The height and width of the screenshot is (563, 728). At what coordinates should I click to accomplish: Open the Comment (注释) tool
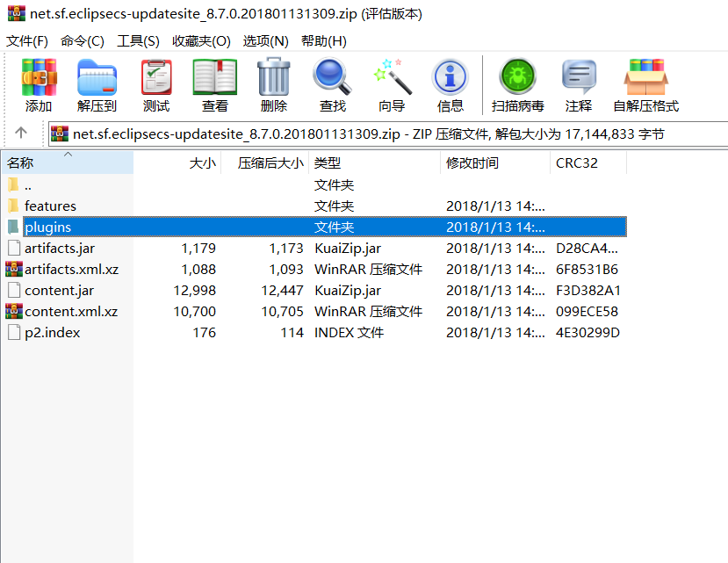[579, 77]
